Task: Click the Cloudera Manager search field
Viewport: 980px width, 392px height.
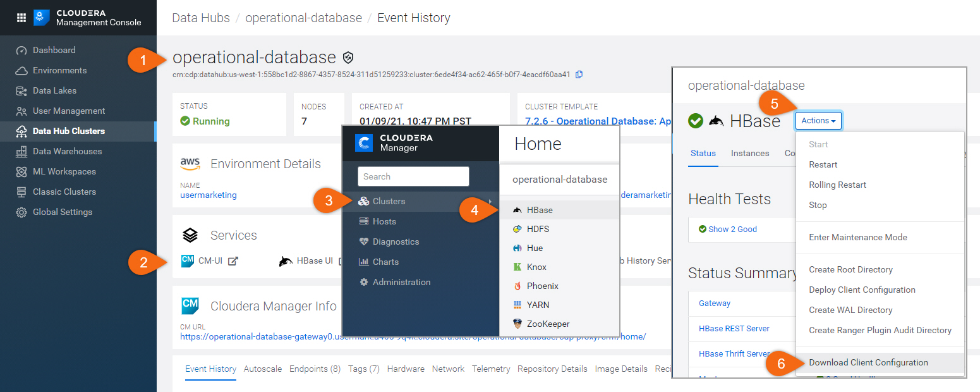Action: coord(413,176)
